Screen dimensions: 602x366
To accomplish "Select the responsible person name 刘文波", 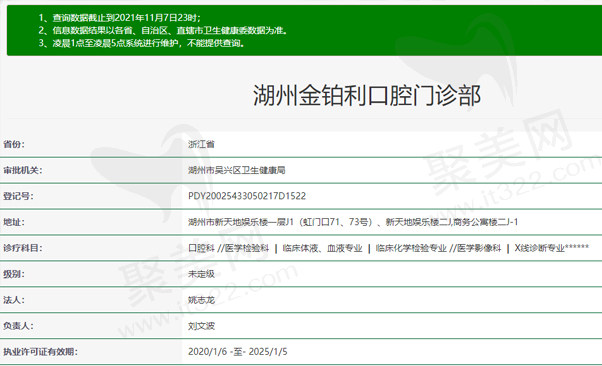I will [201, 326].
